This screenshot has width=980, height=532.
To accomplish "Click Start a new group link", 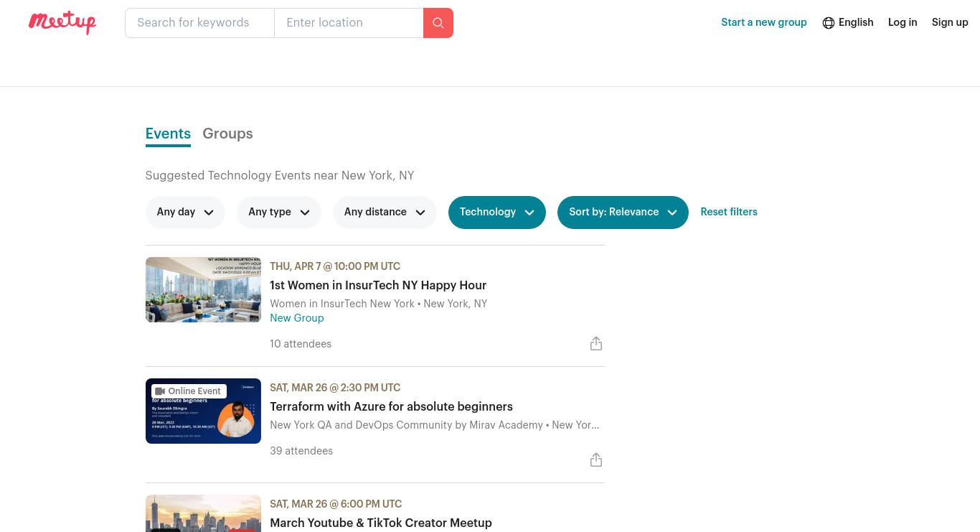I will tap(764, 22).
